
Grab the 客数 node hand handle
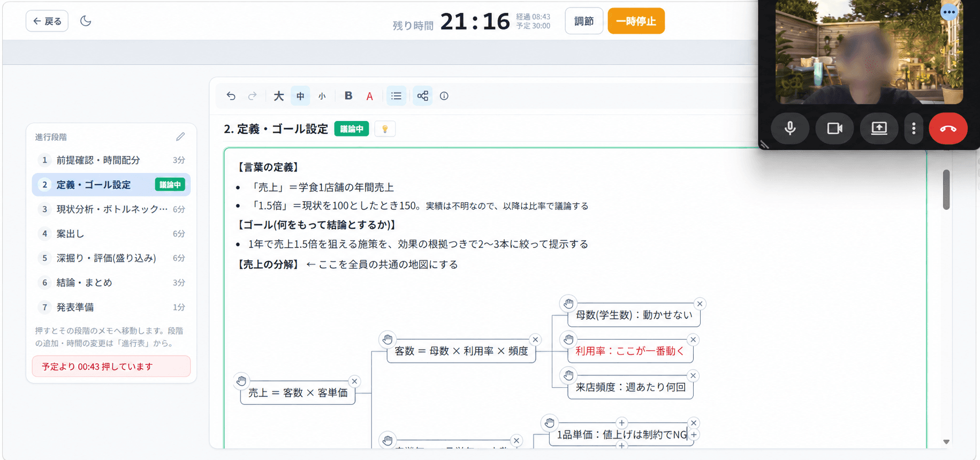point(388,340)
